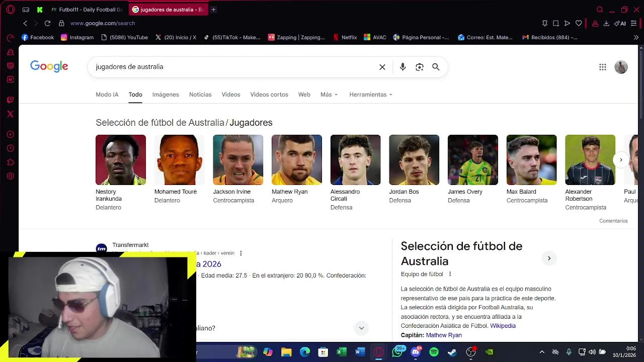644x362 pixels.
Task: Clear the search query with the X
Action: pos(382,67)
